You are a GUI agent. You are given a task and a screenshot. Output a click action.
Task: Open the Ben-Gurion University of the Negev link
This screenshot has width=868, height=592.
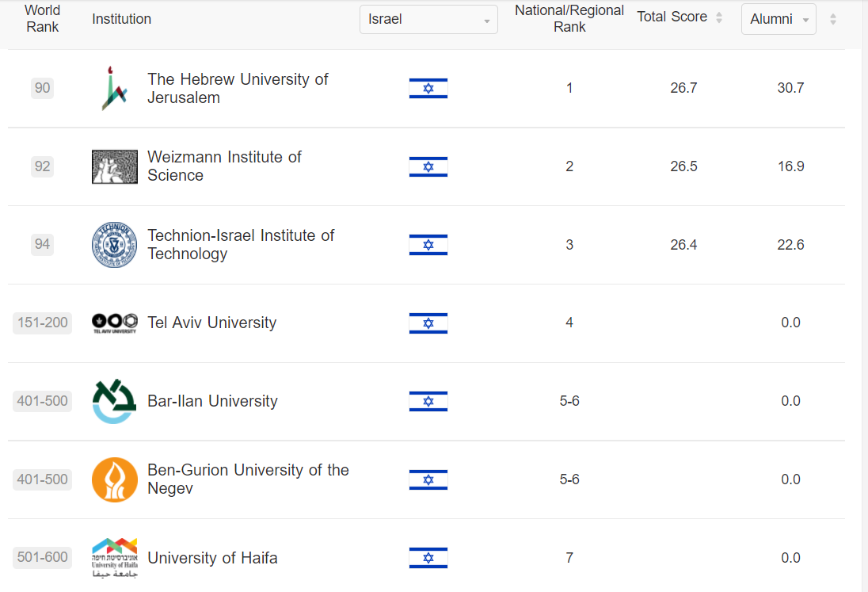coord(248,479)
